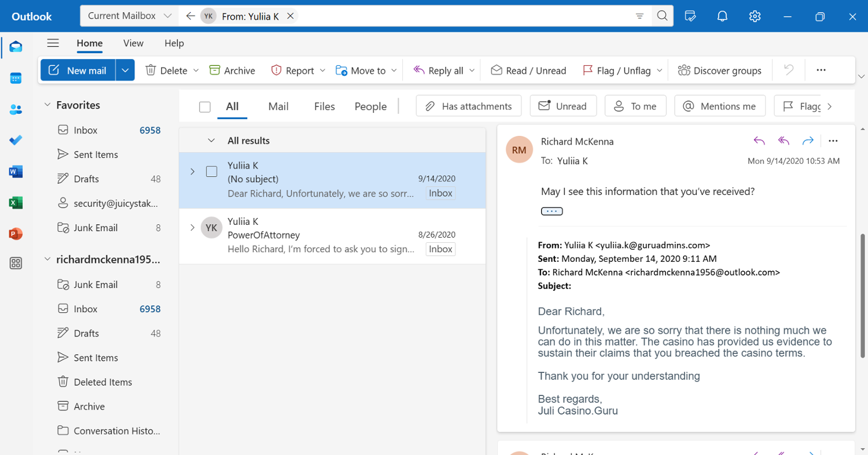Click the notifications bell icon
The width and height of the screenshot is (868, 455).
[722, 16]
